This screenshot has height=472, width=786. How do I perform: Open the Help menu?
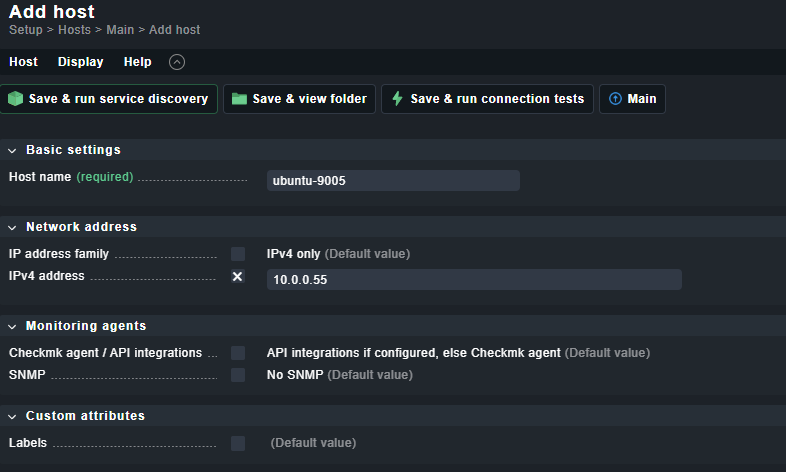[137, 62]
